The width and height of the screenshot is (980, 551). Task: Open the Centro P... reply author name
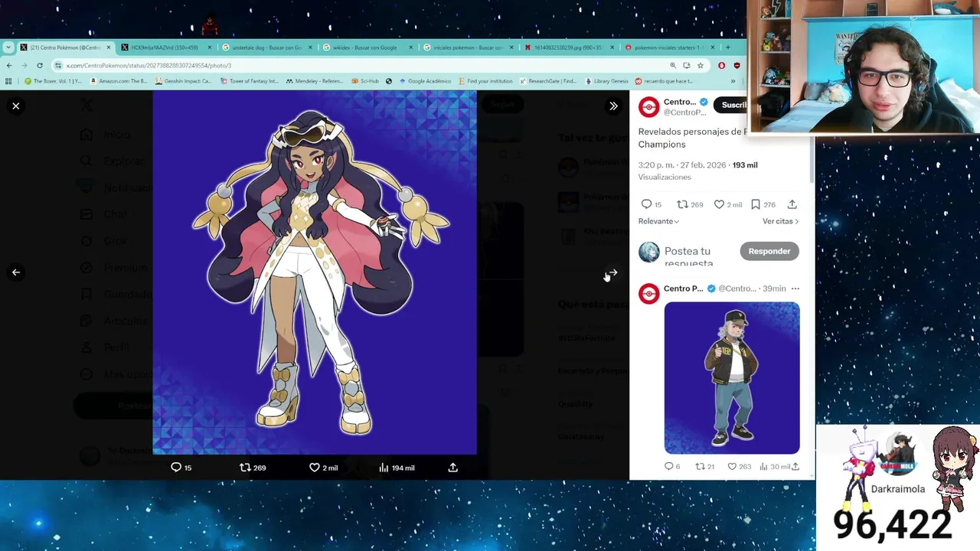[683, 289]
